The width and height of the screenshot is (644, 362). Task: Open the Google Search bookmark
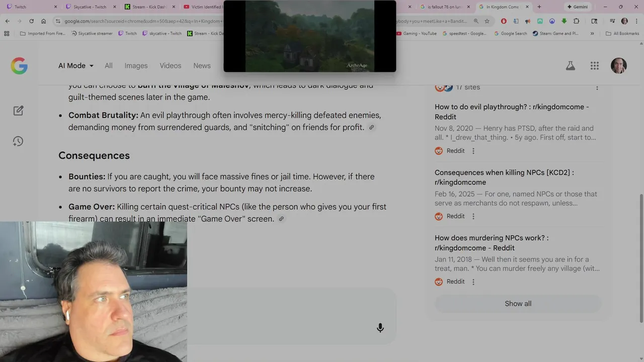510,34
